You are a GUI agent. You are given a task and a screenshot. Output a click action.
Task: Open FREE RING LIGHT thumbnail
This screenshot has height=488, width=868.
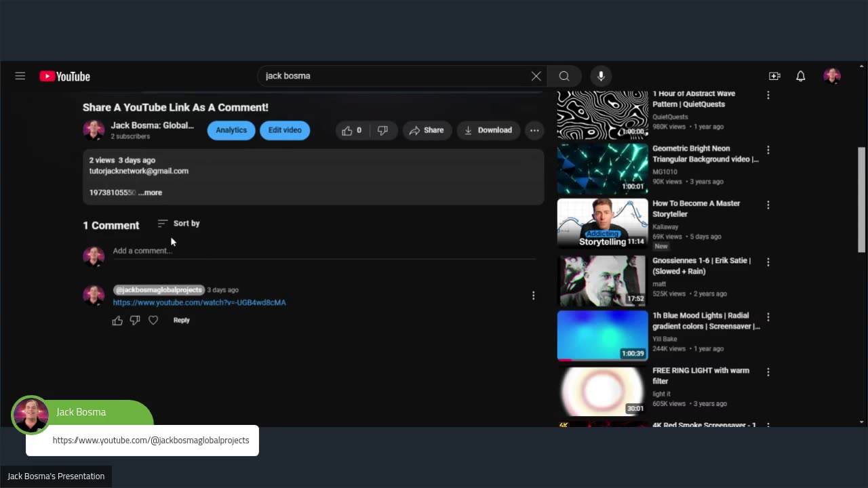pos(603,390)
